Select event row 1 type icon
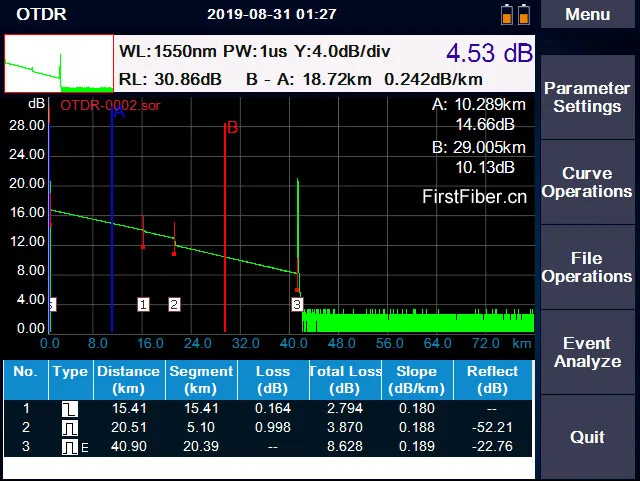This screenshot has width=640, height=481. coord(70,409)
